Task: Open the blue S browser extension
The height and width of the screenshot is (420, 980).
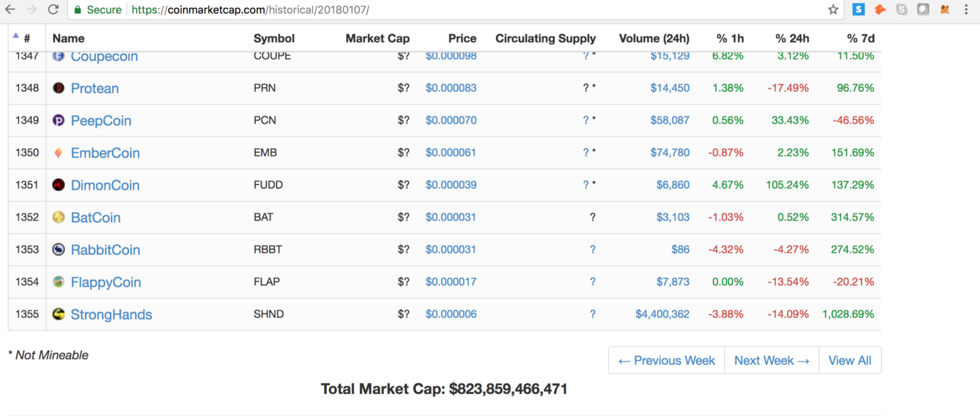Action: pos(859,9)
